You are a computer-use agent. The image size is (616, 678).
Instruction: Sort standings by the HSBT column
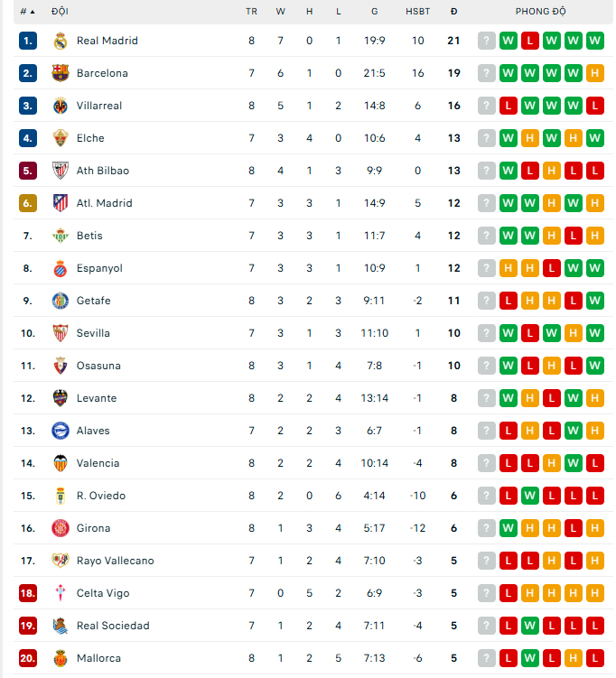tap(417, 12)
